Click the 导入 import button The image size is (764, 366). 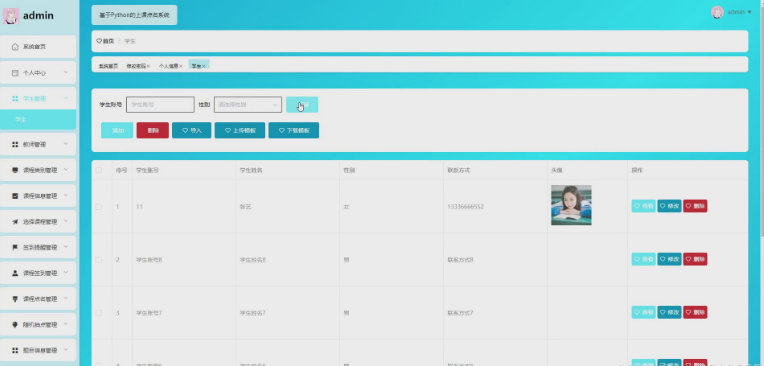pyautogui.click(x=191, y=131)
